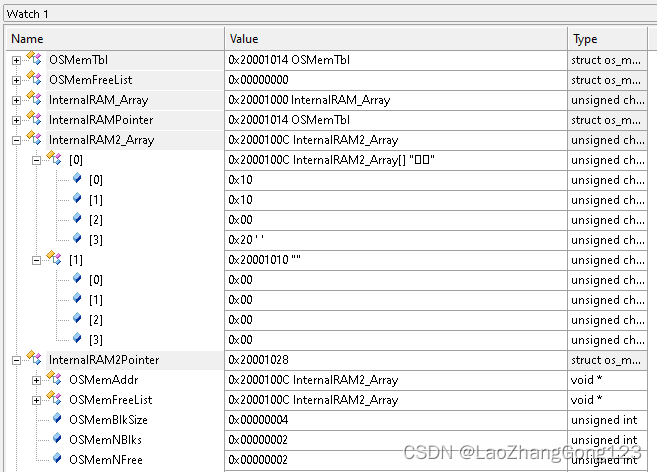
Task: Collapse the InternalRAM2Pointer node
Action: pos(16,360)
